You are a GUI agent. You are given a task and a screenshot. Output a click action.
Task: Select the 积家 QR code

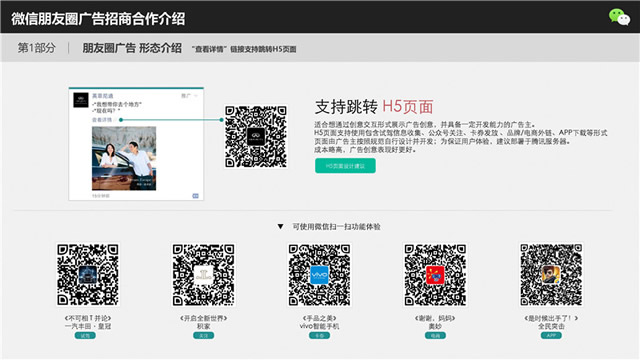click(204, 274)
